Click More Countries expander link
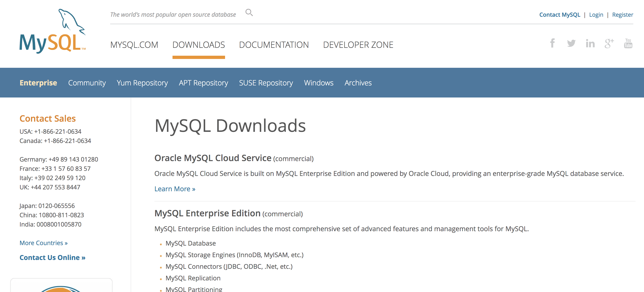 pyautogui.click(x=43, y=242)
